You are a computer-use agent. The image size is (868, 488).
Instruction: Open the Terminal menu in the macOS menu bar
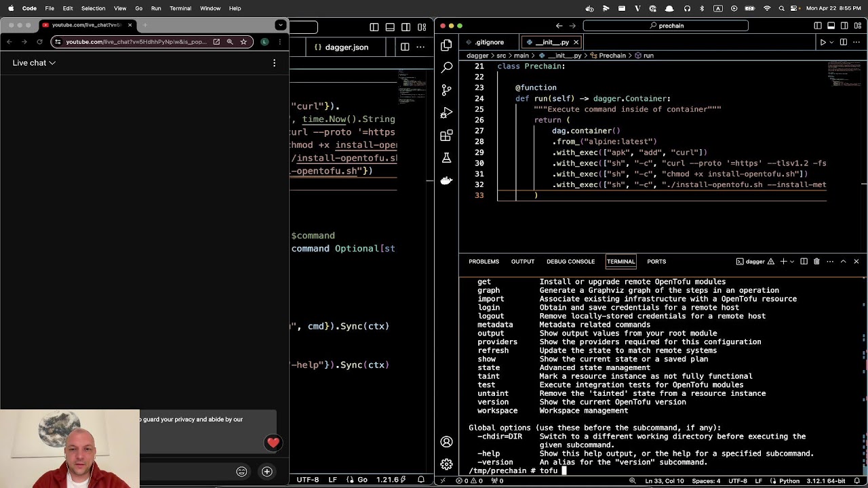click(x=180, y=8)
